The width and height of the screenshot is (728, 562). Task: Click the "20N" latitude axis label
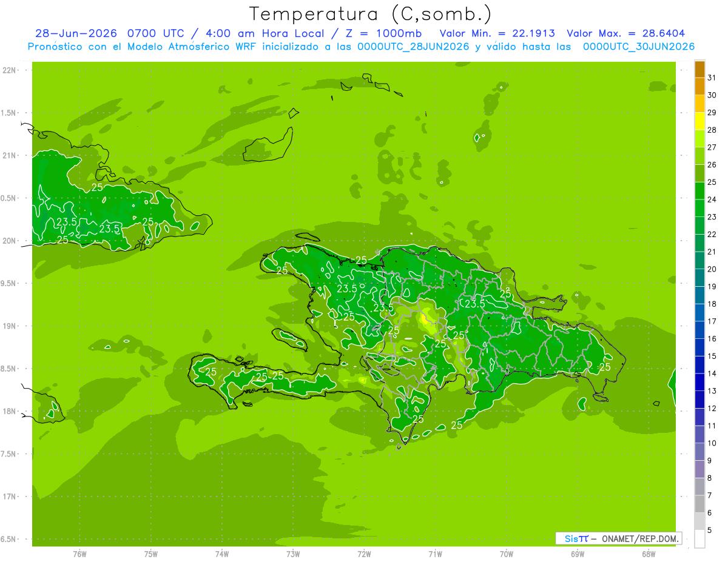pos(8,241)
